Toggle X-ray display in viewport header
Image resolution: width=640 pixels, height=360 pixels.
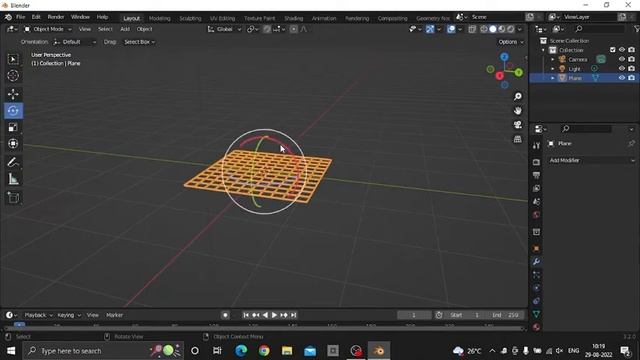(x=472, y=29)
